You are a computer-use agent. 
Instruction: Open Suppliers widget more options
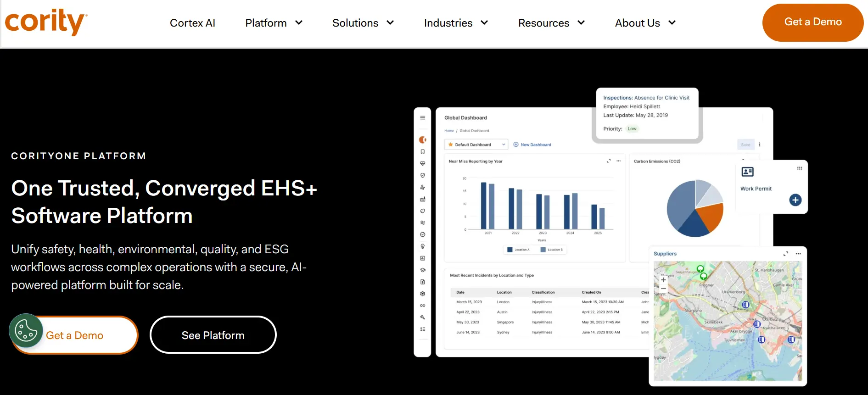(x=798, y=254)
